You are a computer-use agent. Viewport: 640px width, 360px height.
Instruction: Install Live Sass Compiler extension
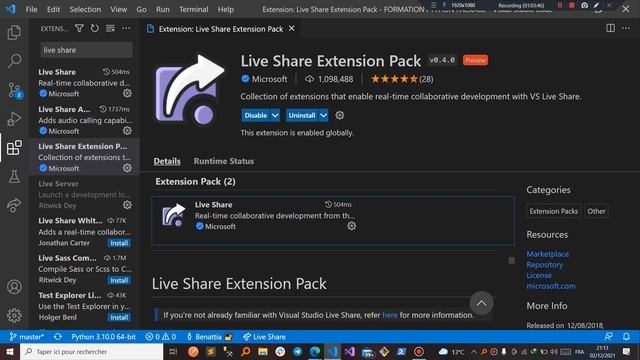click(119, 280)
